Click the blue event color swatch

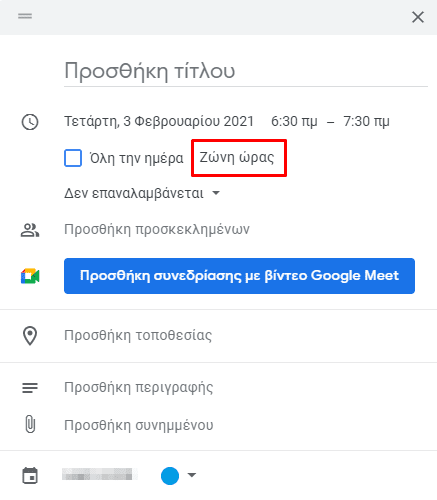[x=170, y=475]
